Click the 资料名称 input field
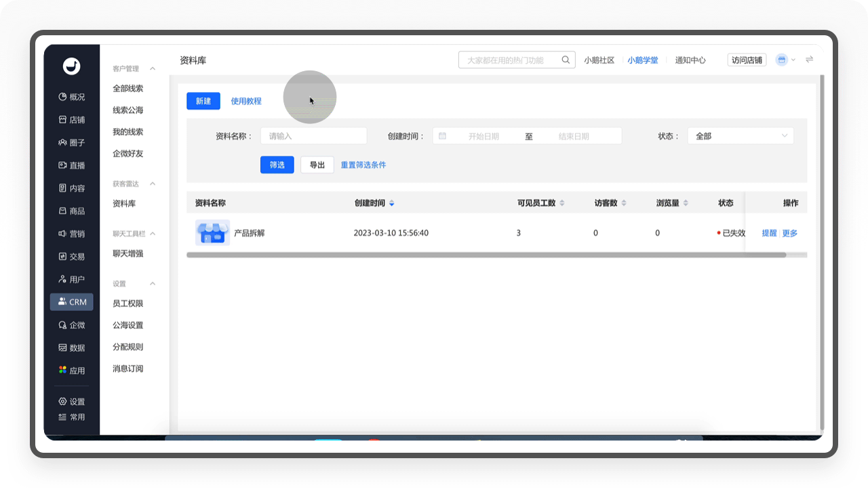Screen dimensions: 868x488 click(x=313, y=136)
